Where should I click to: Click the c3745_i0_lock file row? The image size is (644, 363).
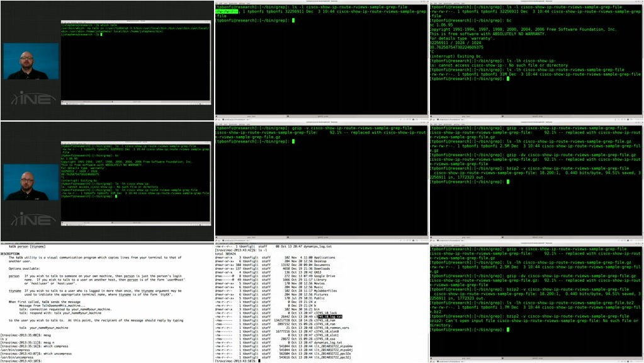click(276, 313)
